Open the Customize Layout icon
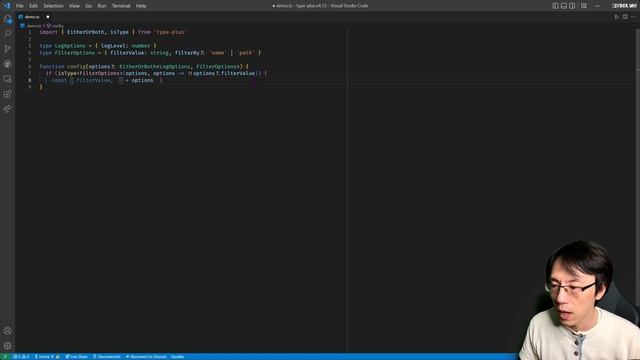The image size is (640, 360). coord(584,6)
